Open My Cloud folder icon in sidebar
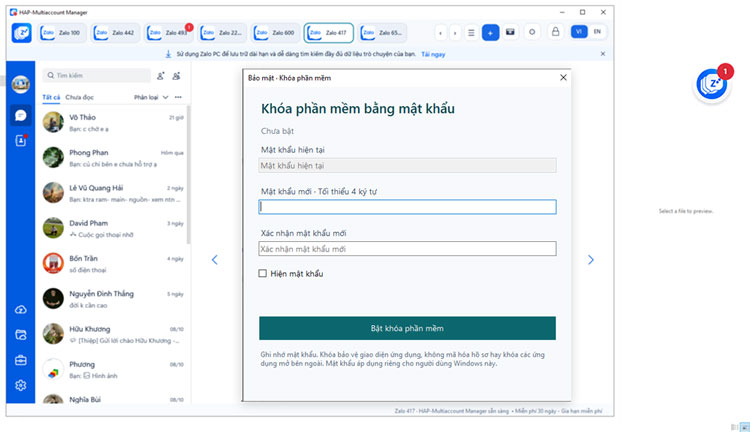 click(21, 335)
